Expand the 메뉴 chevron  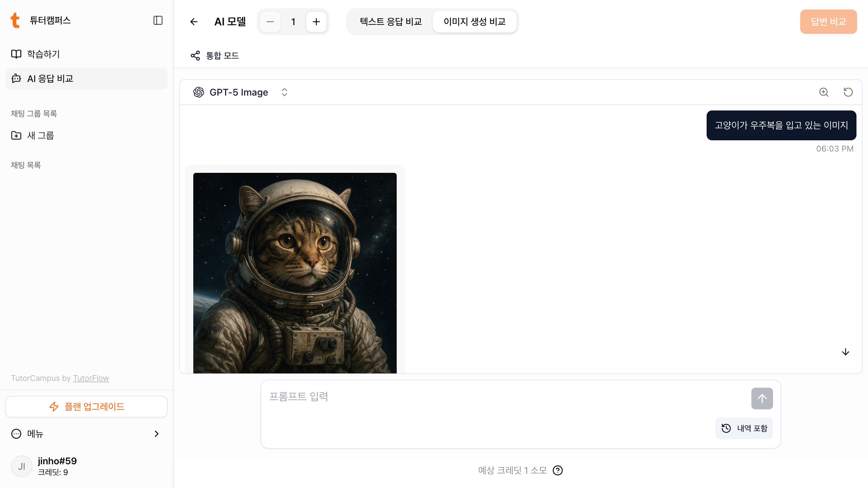156,434
